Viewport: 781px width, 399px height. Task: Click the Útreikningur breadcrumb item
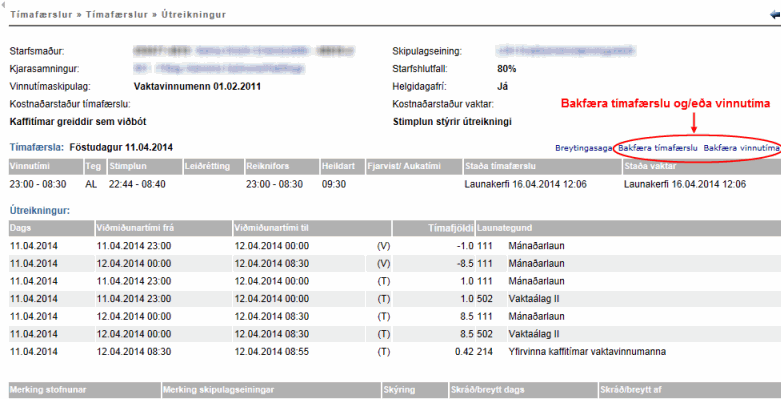pyautogui.click(x=193, y=14)
